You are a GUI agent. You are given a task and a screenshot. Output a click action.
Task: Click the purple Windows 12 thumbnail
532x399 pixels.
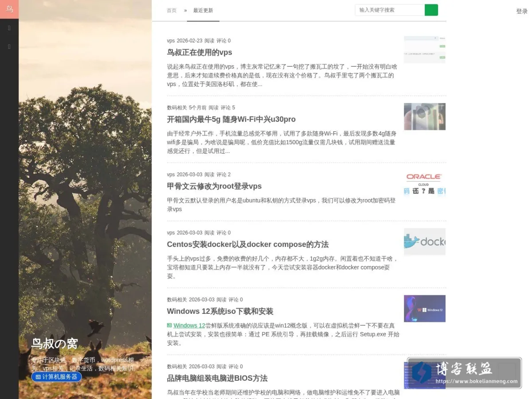(x=425, y=309)
